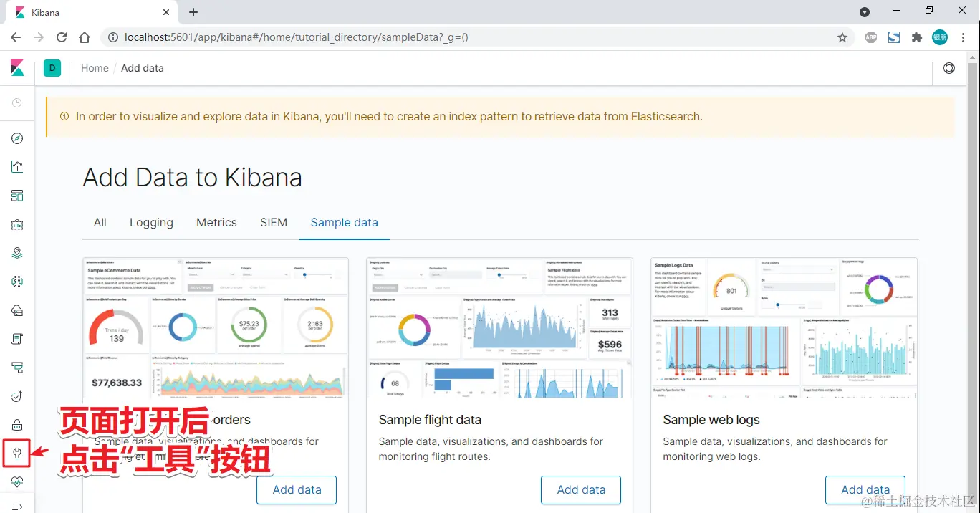Open the green D space selector
The width and height of the screenshot is (980, 513).
[52, 68]
